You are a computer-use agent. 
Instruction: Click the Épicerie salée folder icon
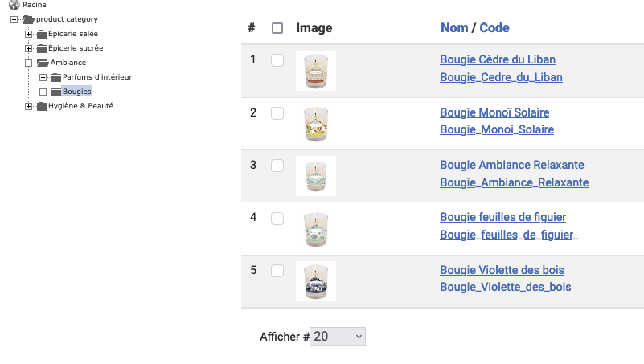pyautogui.click(x=42, y=34)
